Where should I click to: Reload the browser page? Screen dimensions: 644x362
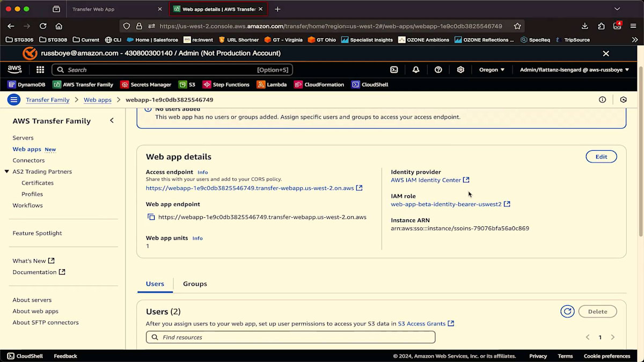point(43,26)
